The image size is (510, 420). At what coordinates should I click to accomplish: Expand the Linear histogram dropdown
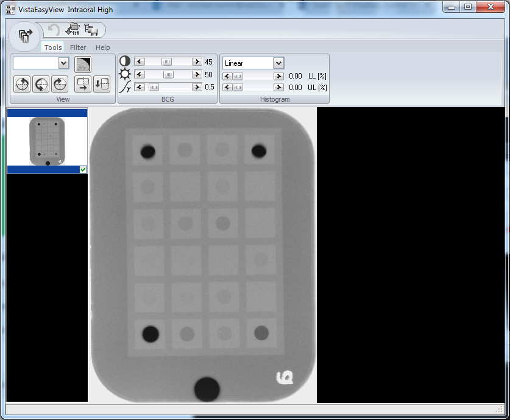pyautogui.click(x=278, y=63)
